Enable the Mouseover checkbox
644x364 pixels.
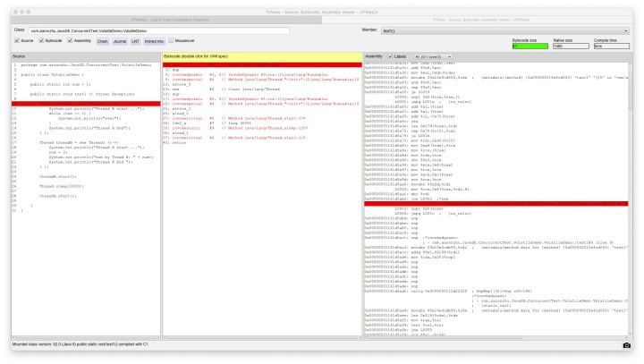[171, 40]
